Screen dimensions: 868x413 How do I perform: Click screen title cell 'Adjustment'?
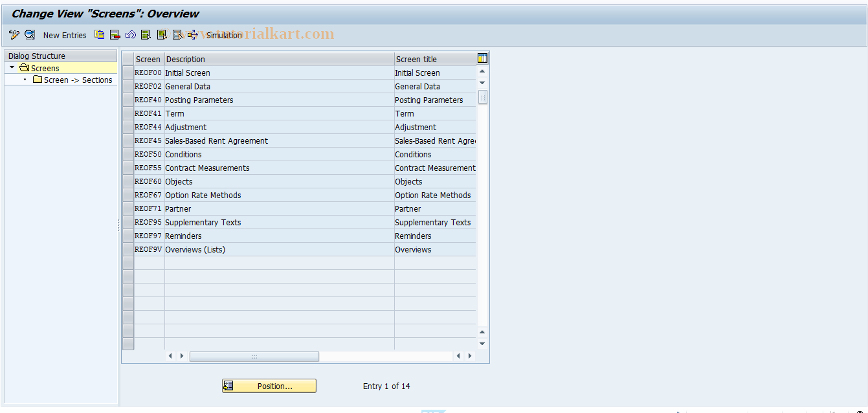[x=435, y=127]
